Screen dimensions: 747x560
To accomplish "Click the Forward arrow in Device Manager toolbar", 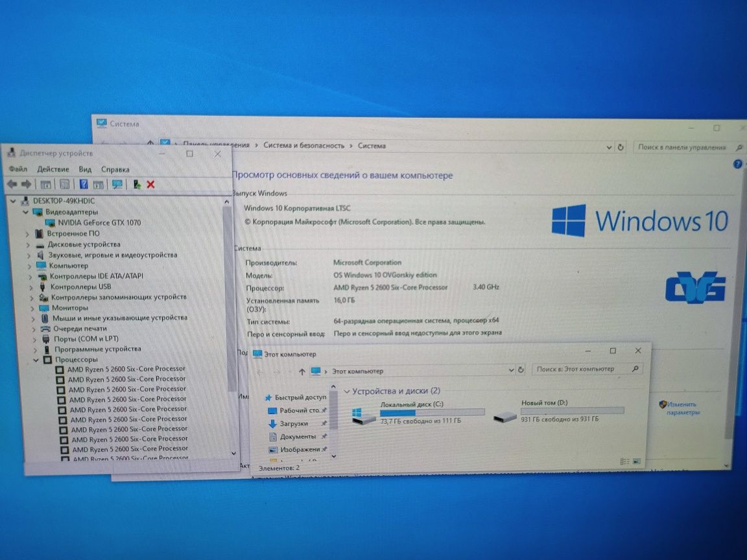I will 26,184.
